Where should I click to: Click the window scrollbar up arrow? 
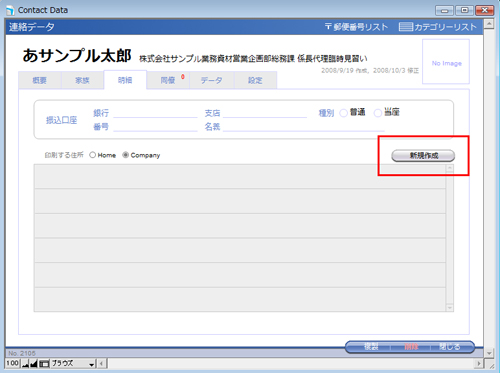click(x=489, y=24)
